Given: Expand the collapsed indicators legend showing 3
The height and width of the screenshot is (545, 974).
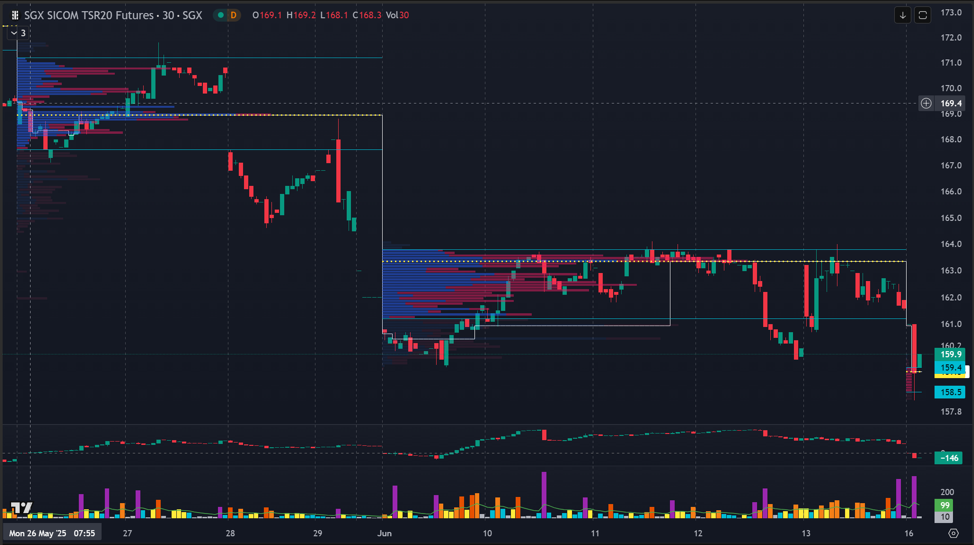Looking at the screenshot, I should click(18, 33).
